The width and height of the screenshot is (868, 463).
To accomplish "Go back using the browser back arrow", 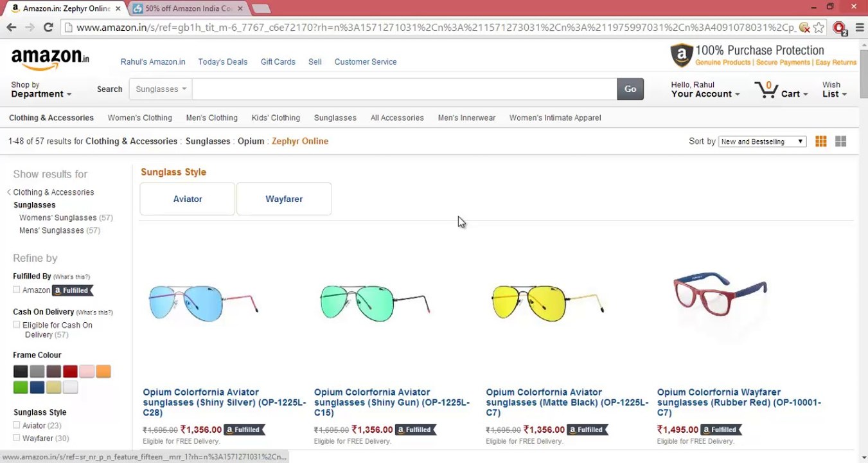I will 12,27.
